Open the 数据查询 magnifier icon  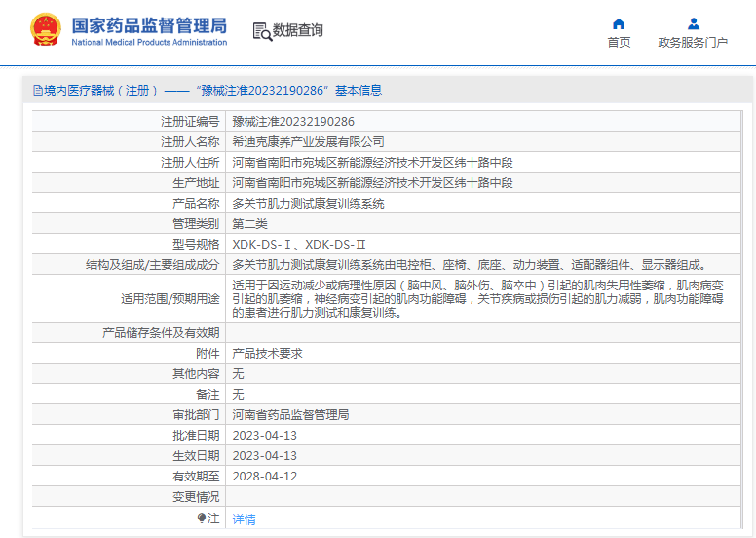coord(262,31)
